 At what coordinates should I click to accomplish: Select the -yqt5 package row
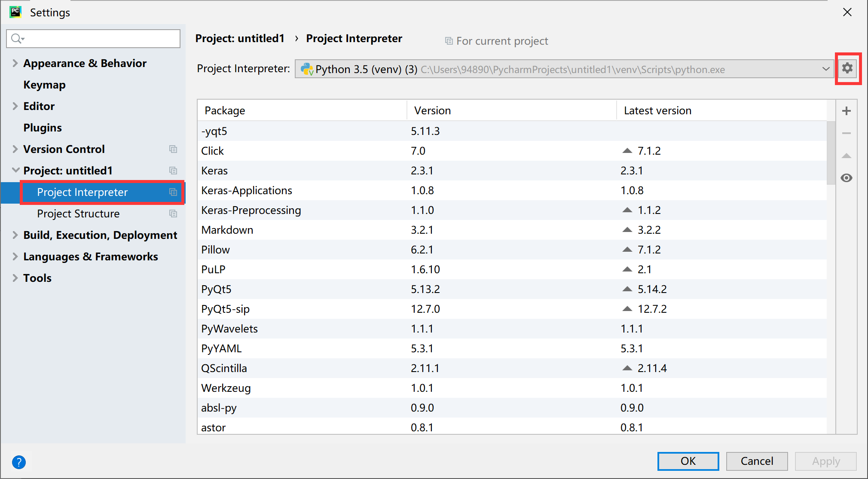512,131
